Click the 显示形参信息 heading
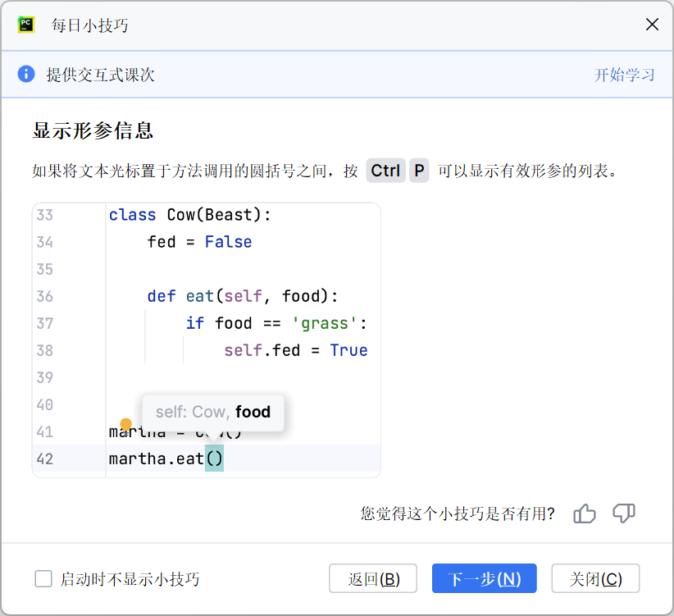 coord(93,131)
